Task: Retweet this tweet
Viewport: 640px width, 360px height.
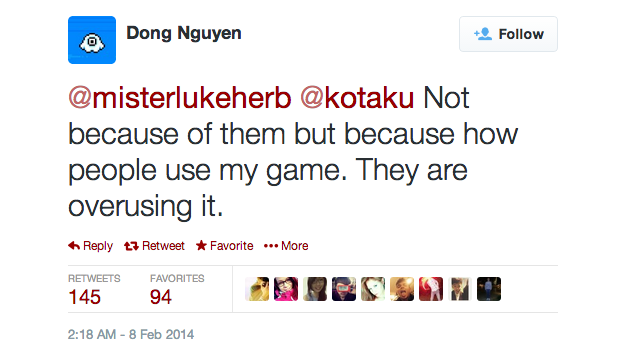Action: click(154, 246)
